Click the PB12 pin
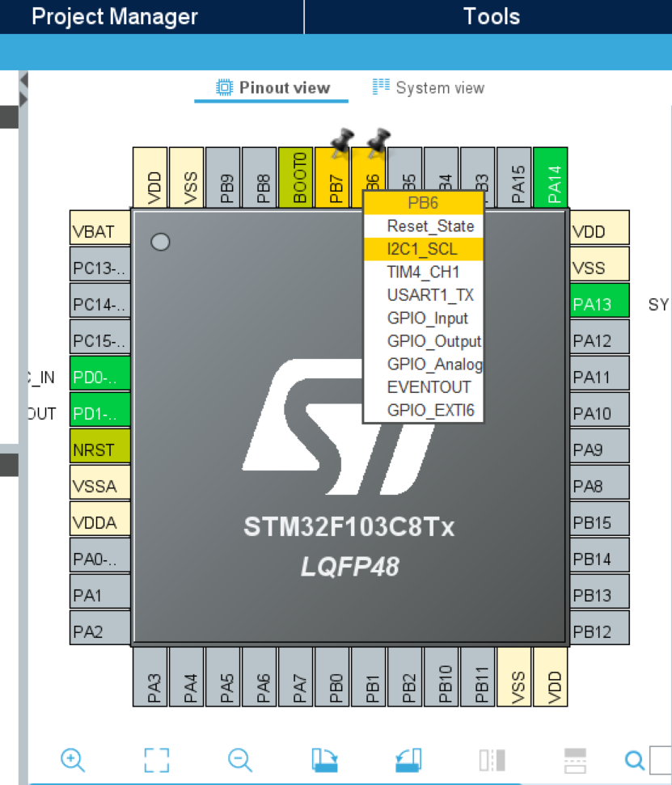The width and height of the screenshot is (672, 785). pyautogui.click(x=599, y=628)
